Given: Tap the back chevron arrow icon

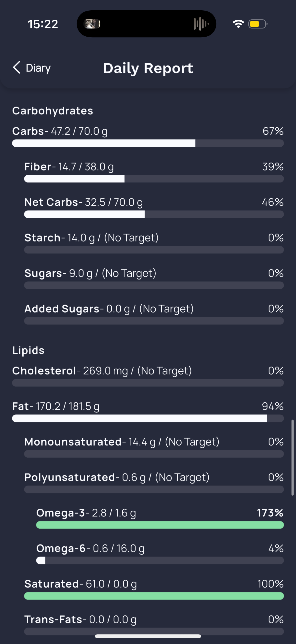Looking at the screenshot, I should tap(16, 68).
